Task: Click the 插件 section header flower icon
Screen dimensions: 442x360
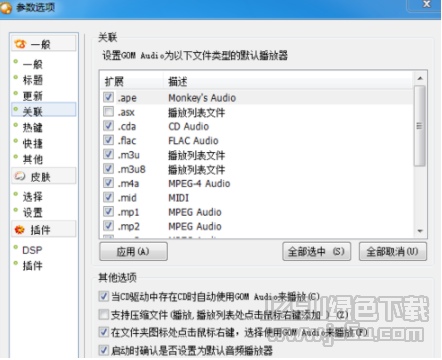Action: tap(20, 229)
